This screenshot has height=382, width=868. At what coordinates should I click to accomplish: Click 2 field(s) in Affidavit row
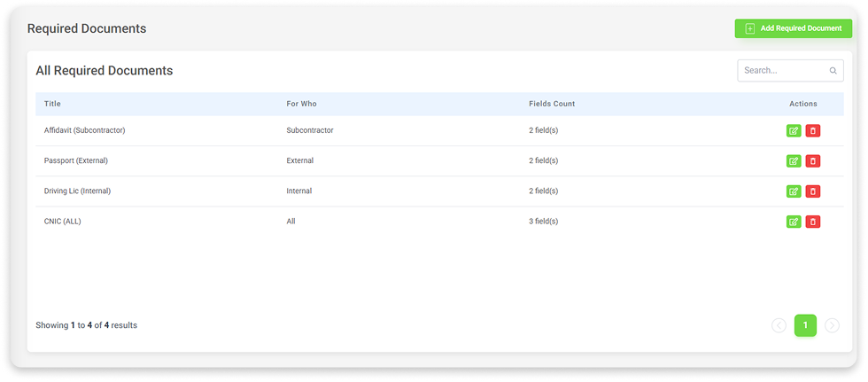coord(544,130)
